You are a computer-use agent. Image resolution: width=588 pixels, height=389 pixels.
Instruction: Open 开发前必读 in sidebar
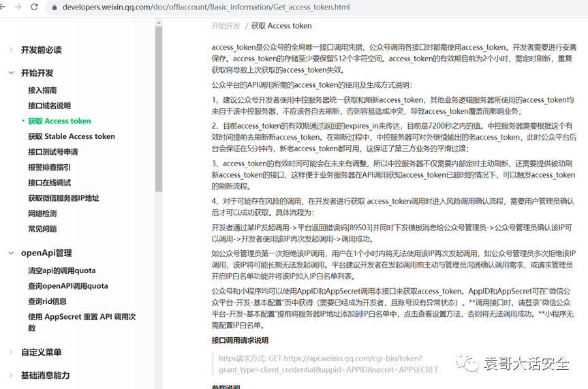pos(42,50)
